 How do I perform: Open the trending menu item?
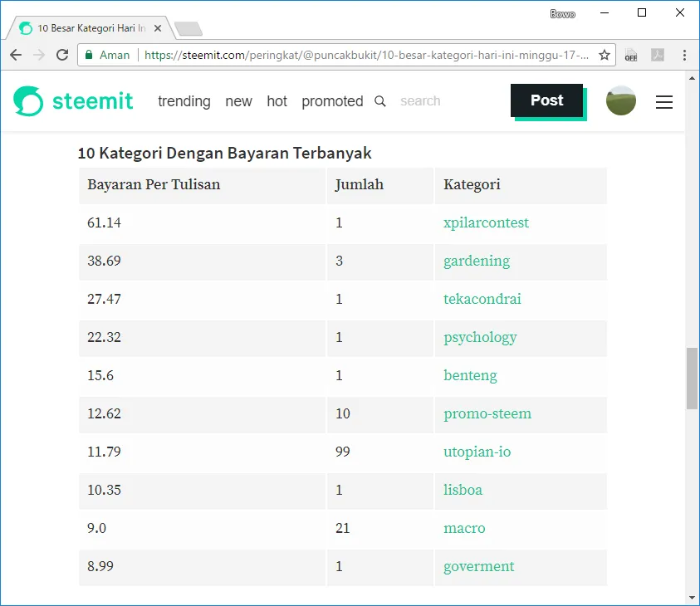pyautogui.click(x=184, y=101)
